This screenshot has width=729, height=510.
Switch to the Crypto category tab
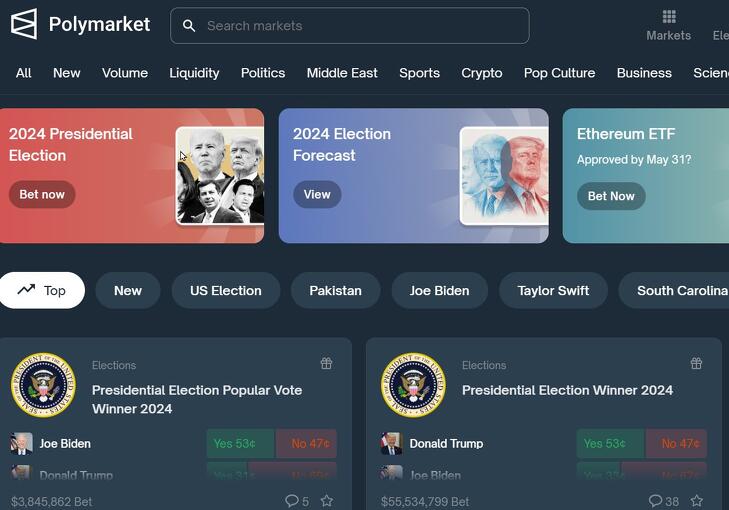(482, 73)
